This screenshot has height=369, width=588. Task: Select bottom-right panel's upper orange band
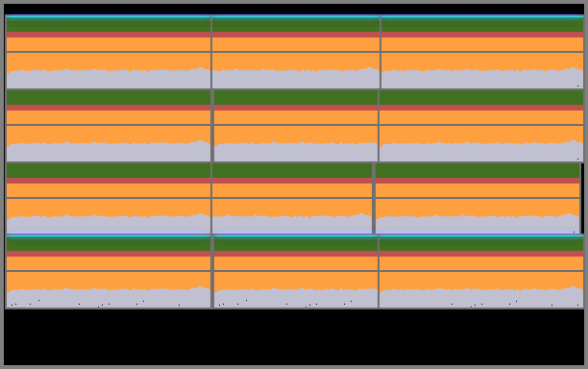[x=481, y=263]
